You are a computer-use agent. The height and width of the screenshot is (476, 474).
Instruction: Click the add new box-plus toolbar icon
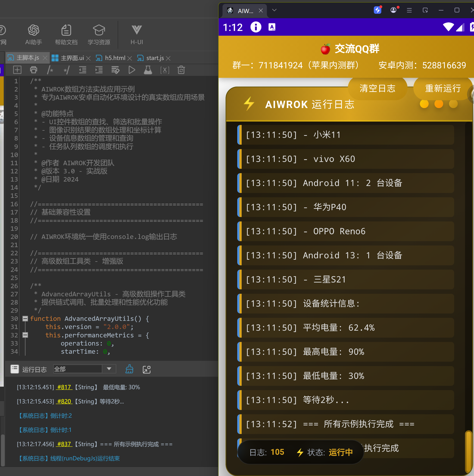coord(17,70)
